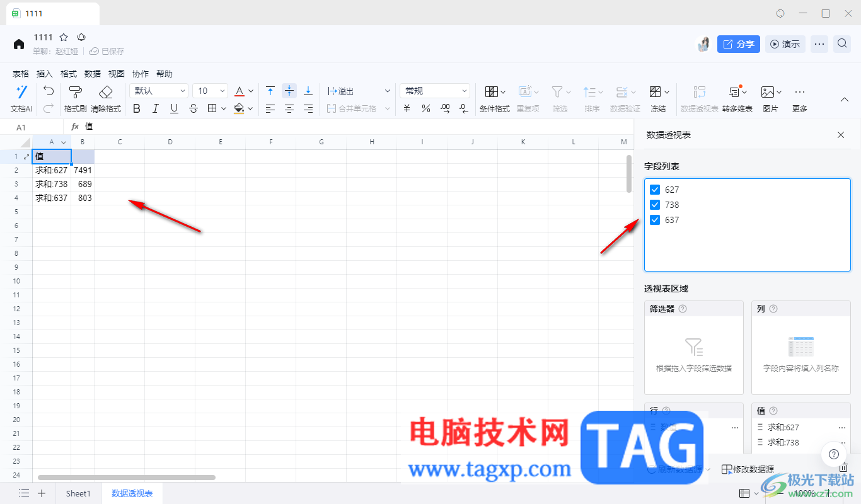Click the vertical scrollbar of the sheet
The height and width of the screenshot is (504, 861).
click(628, 173)
